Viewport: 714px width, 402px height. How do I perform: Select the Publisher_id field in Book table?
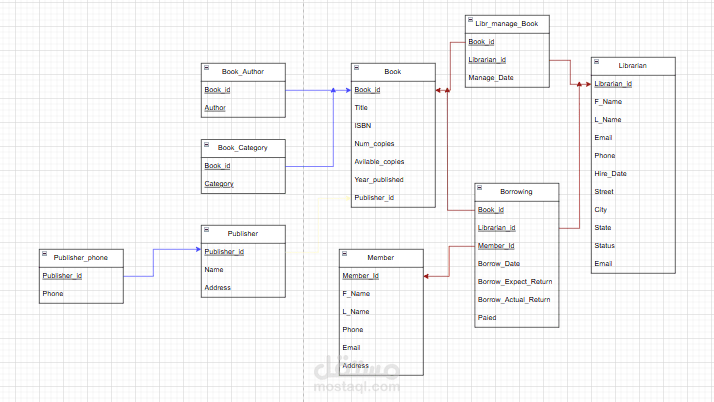[393, 198]
